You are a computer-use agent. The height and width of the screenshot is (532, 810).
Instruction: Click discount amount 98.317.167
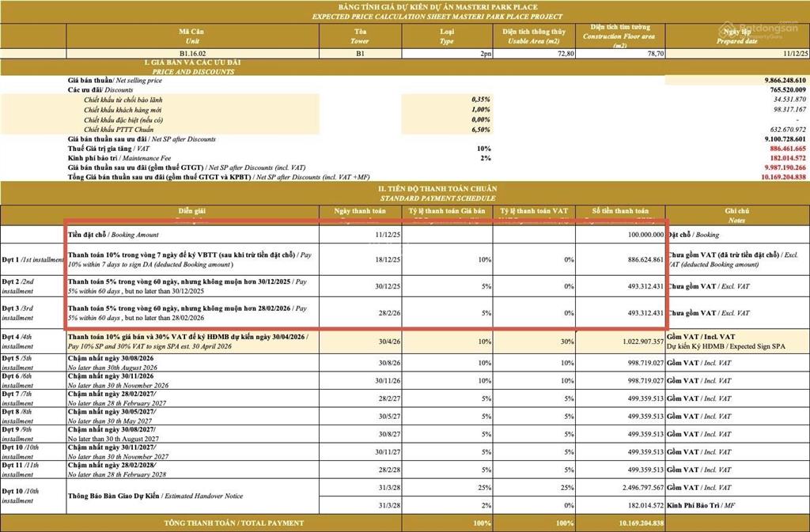(790, 109)
